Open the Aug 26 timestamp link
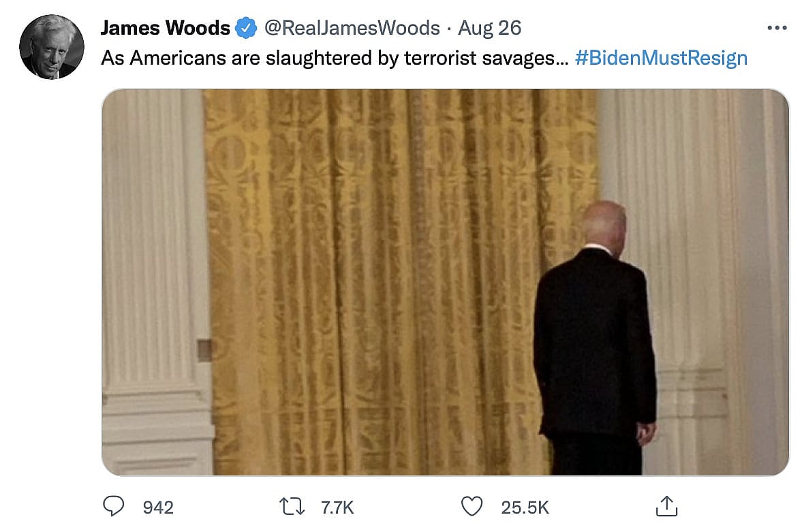 [x=489, y=28]
